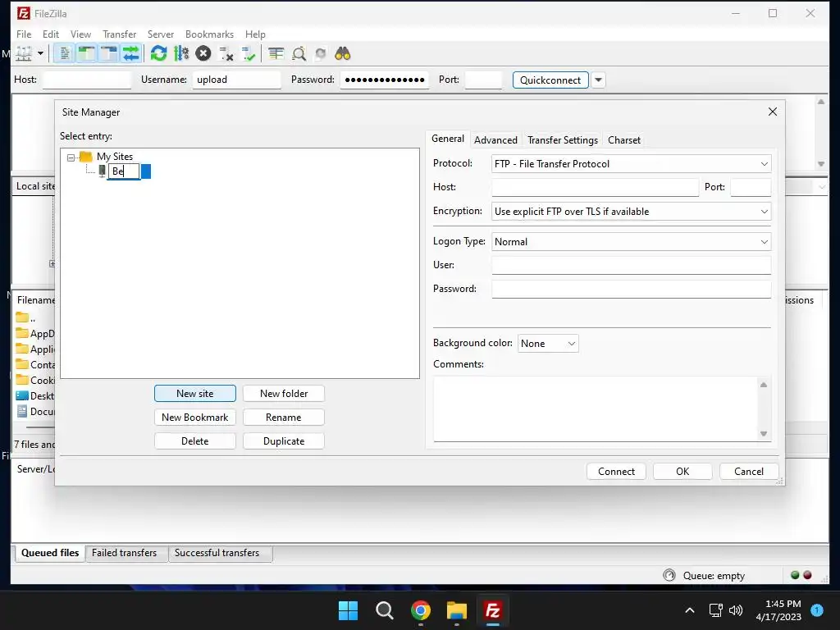Click the Rename button

point(283,418)
